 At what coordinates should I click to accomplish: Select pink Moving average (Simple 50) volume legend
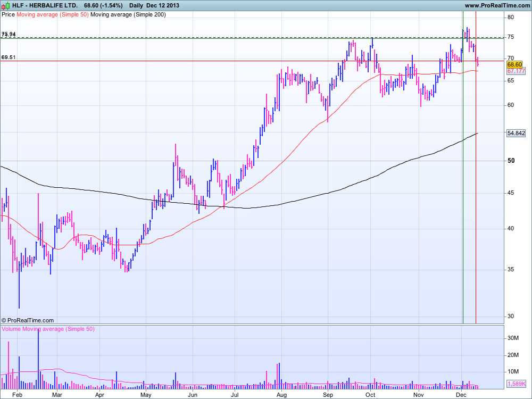tap(59, 329)
